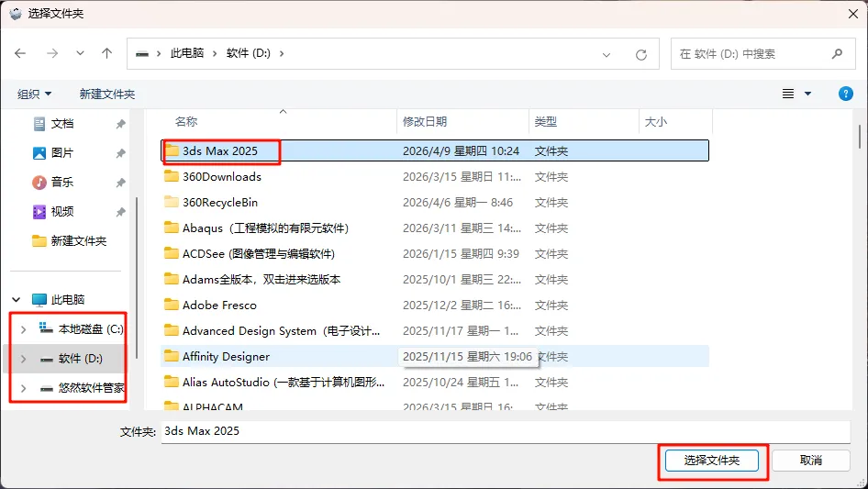Select the Abaqus folder

pyautogui.click(x=435, y=228)
